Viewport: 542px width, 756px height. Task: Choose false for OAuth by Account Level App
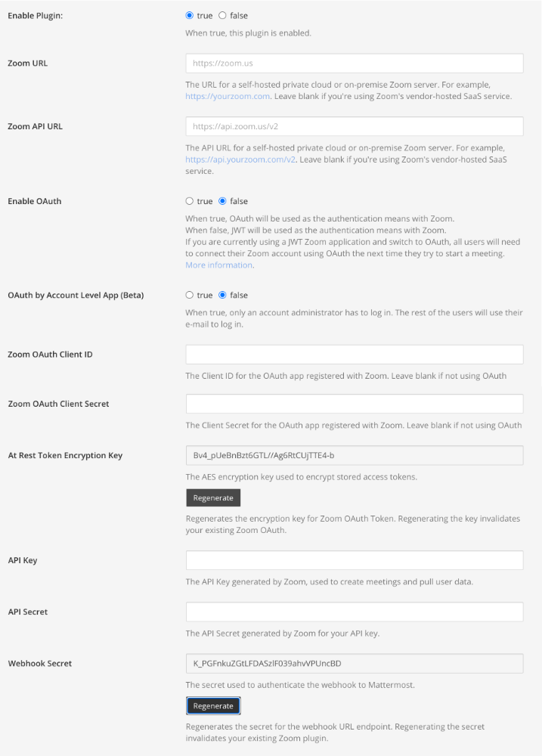[222, 296]
